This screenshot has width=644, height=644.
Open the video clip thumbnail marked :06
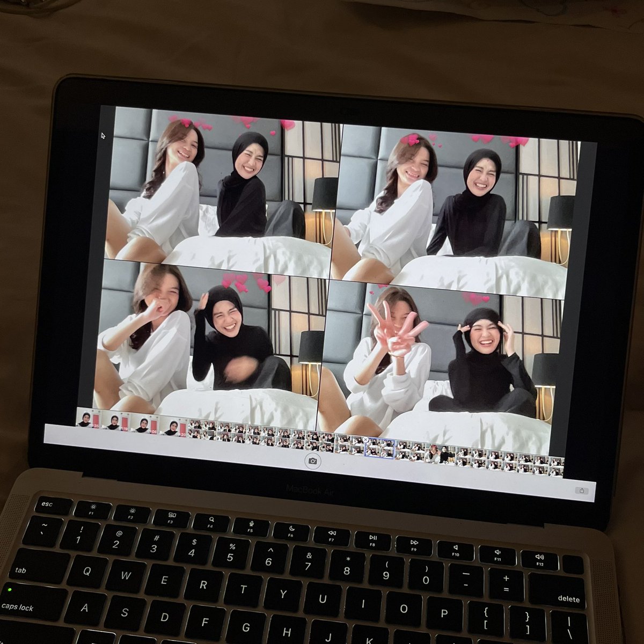tap(145, 425)
